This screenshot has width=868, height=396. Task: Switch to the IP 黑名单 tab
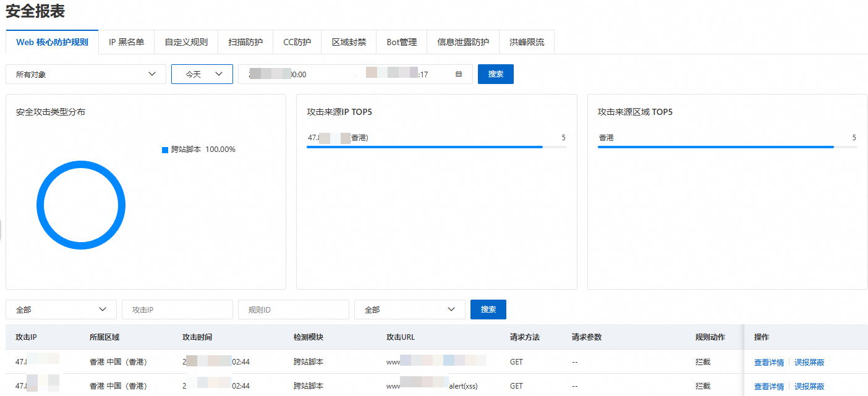[126, 42]
